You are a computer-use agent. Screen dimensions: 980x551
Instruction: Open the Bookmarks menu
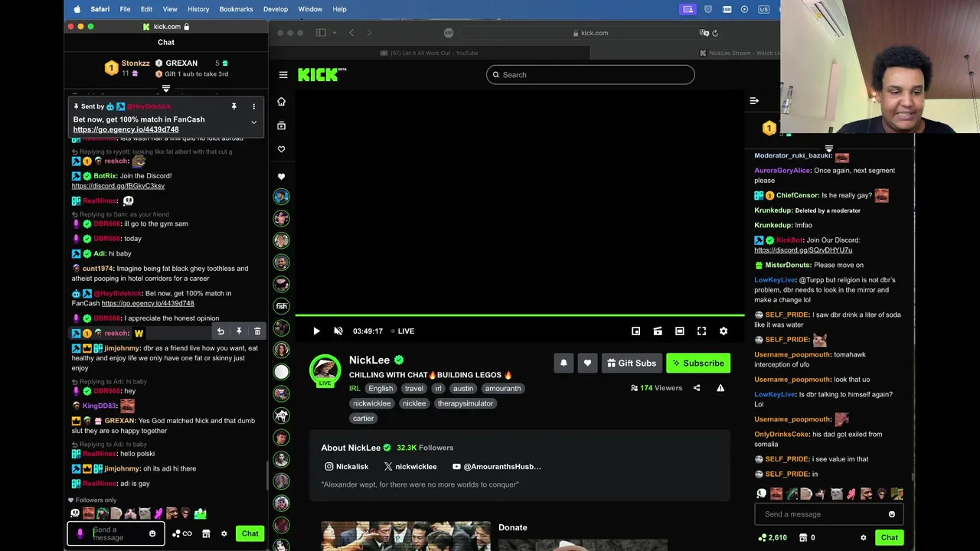(236, 9)
